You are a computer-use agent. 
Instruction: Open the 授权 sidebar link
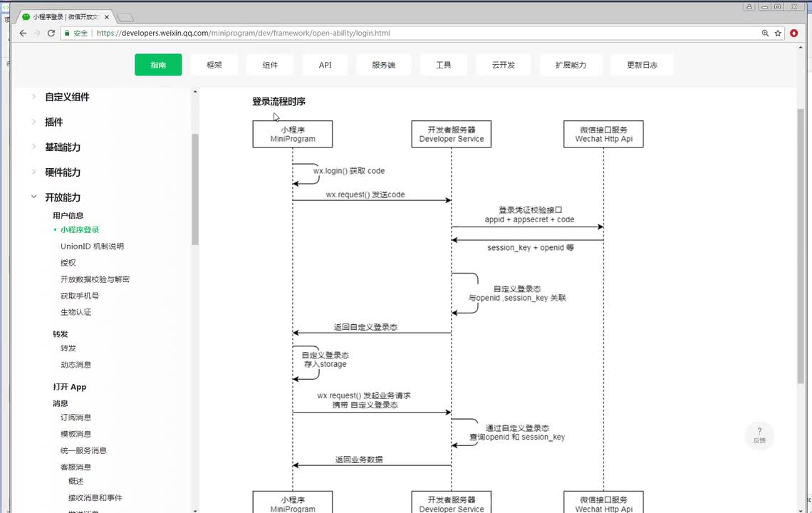[68, 263]
